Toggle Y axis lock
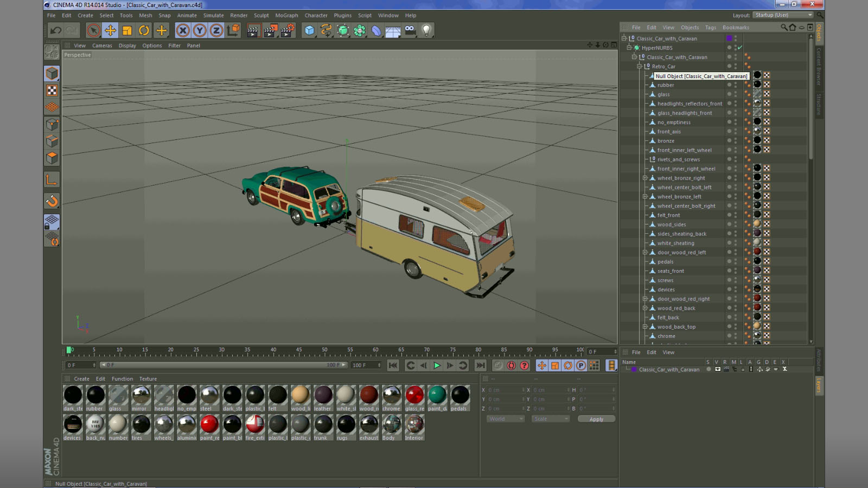868x488 pixels. tap(200, 30)
